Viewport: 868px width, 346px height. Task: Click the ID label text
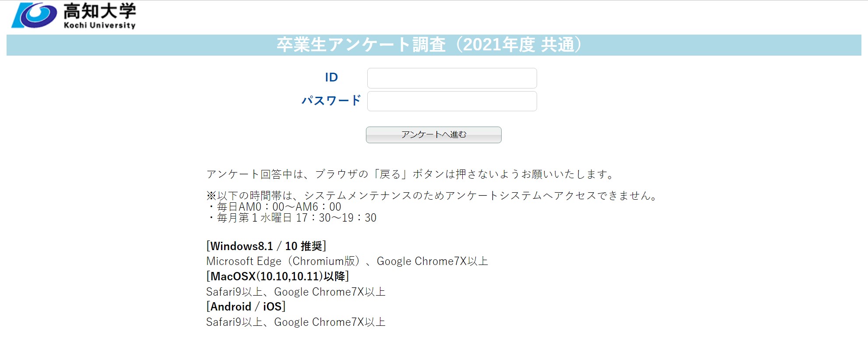(331, 78)
